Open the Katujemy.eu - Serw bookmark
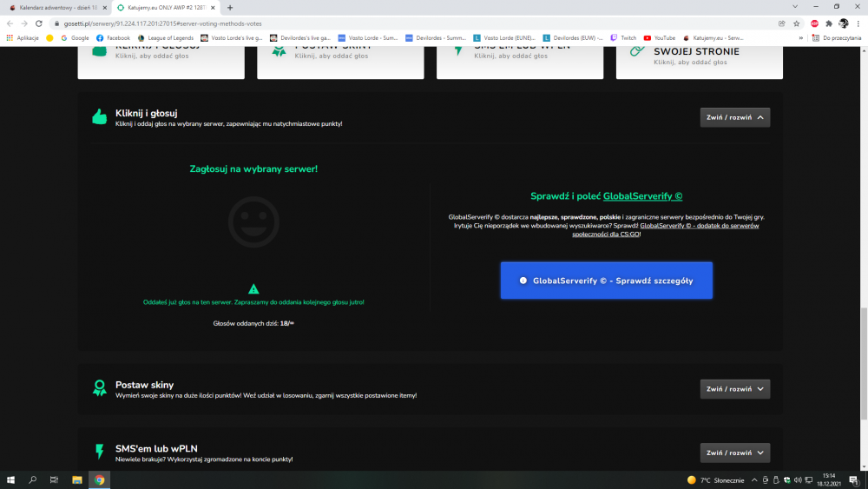Viewport: 868px width, 489px height. pyautogui.click(x=713, y=37)
